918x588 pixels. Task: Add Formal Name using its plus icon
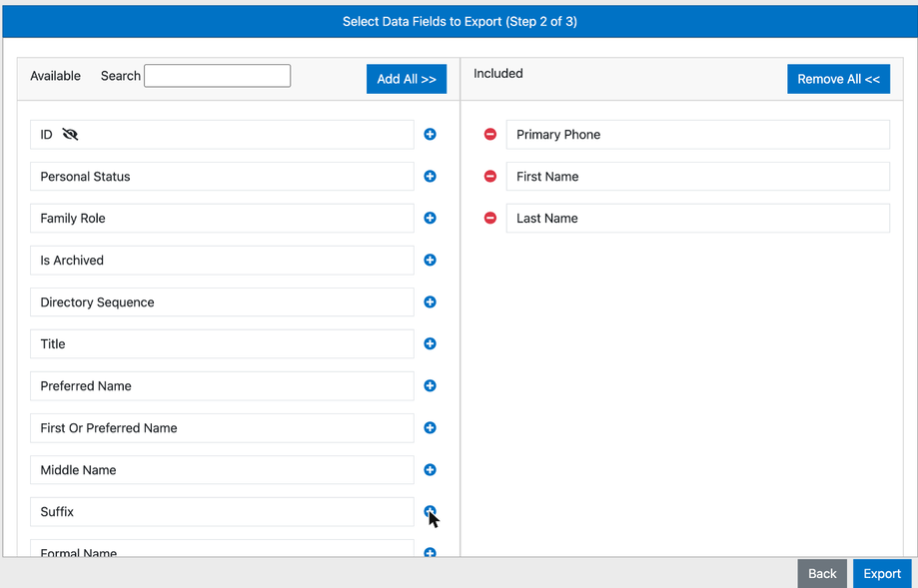tap(430, 552)
